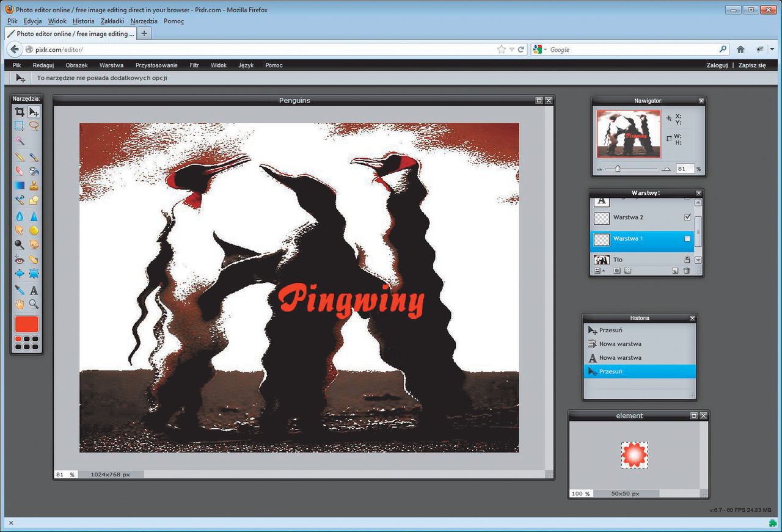Select the rectangular Marquee tool

(x=20, y=126)
